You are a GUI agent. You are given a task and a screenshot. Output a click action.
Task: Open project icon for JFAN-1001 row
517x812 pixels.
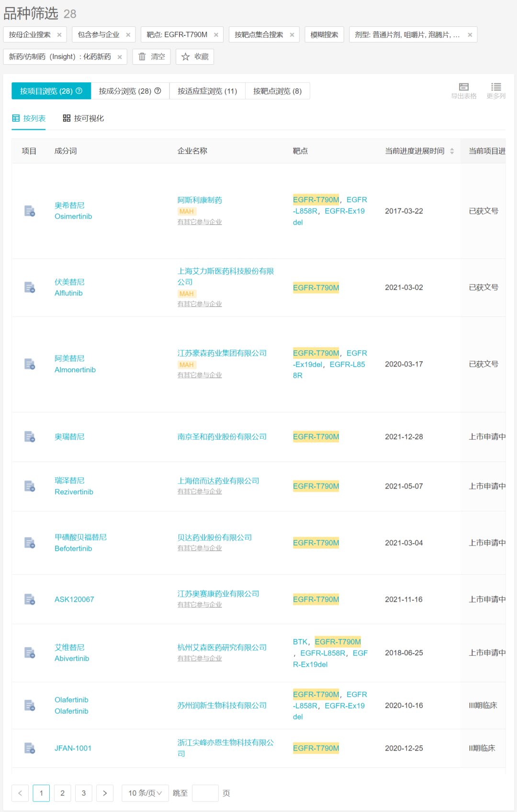pyautogui.click(x=30, y=748)
